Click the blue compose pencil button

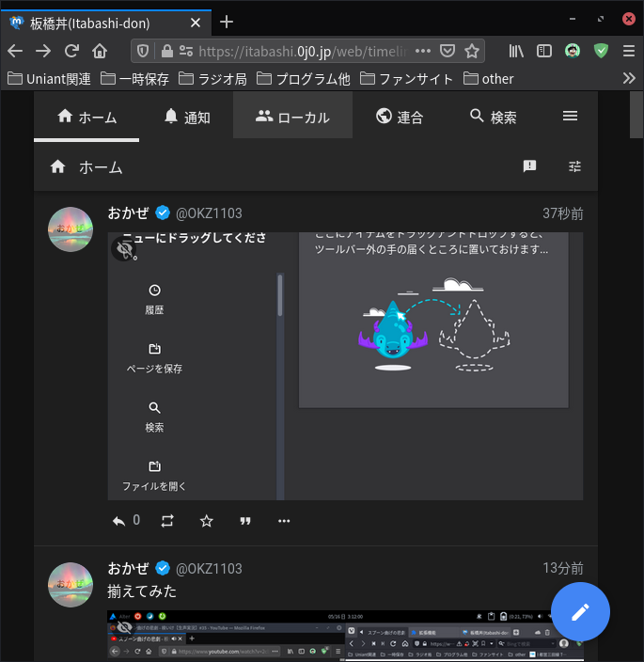(580, 611)
